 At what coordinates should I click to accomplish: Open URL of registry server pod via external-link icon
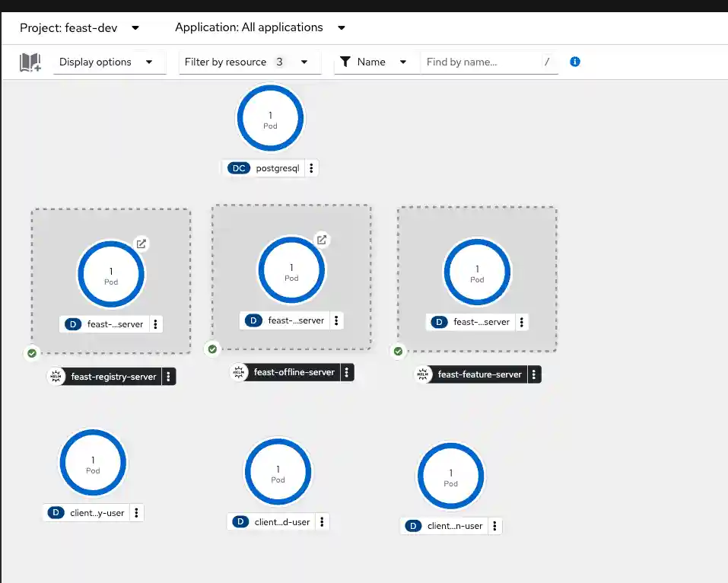pos(141,244)
